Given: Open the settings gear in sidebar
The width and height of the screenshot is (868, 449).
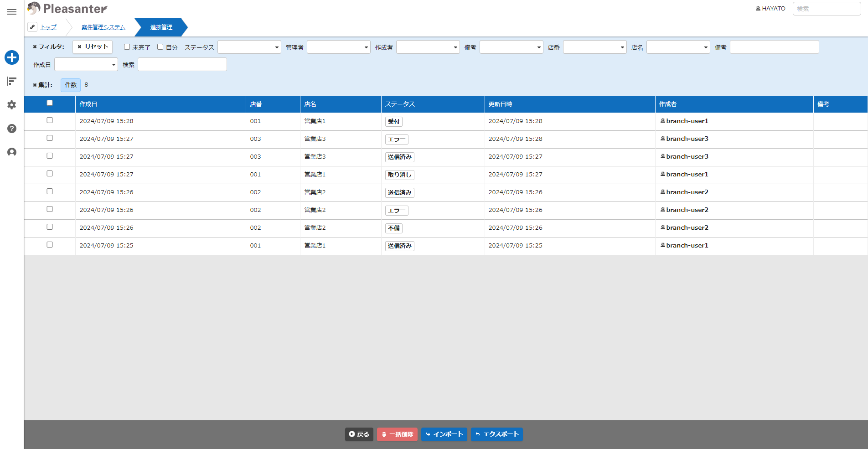Looking at the screenshot, I should (x=12, y=105).
